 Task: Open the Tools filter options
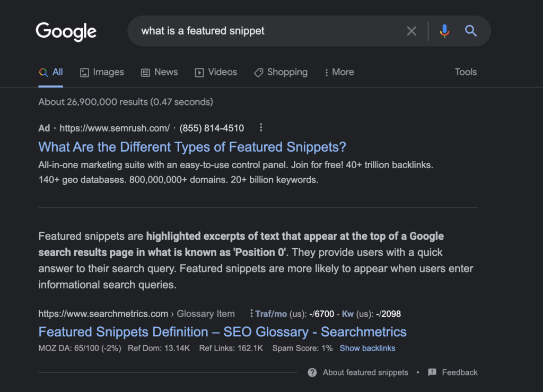[x=466, y=72]
